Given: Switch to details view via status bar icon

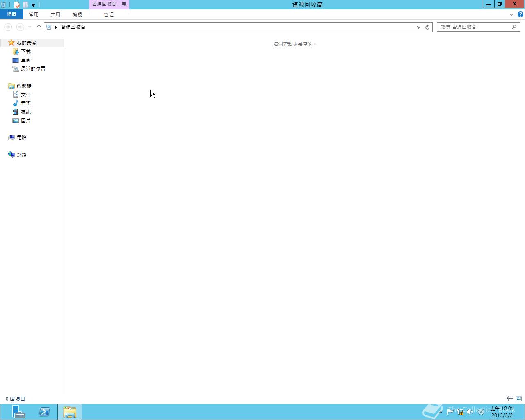Looking at the screenshot, I should pos(509,399).
